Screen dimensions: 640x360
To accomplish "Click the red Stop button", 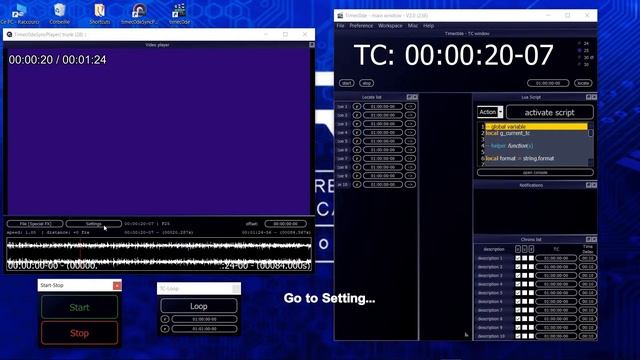I will tap(79, 333).
